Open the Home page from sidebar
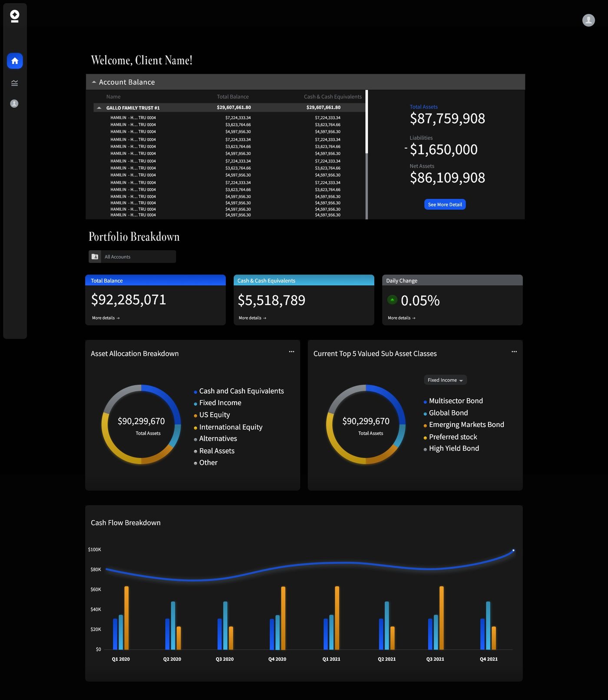The height and width of the screenshot is (700, 608). click(15, 61)
